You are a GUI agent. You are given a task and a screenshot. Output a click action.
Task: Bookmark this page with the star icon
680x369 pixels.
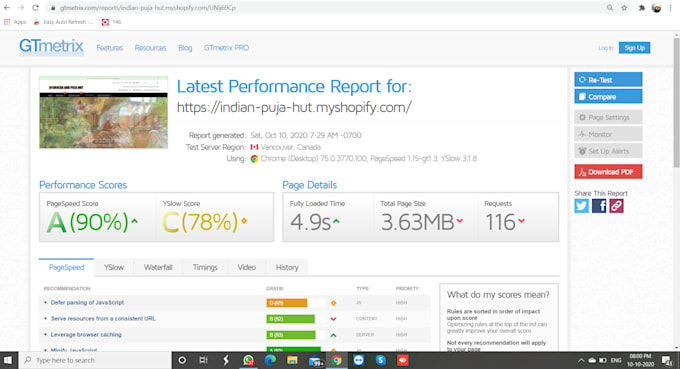point(624,8)
